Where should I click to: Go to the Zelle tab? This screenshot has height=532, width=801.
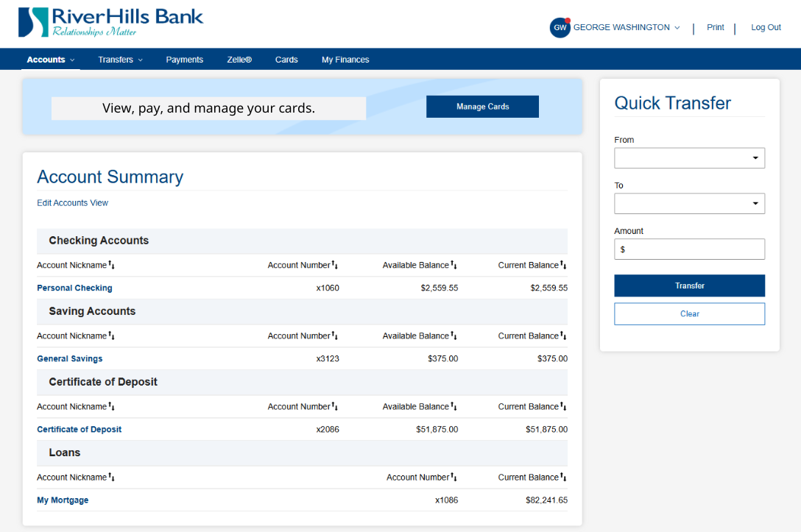[x=239, y=60]
